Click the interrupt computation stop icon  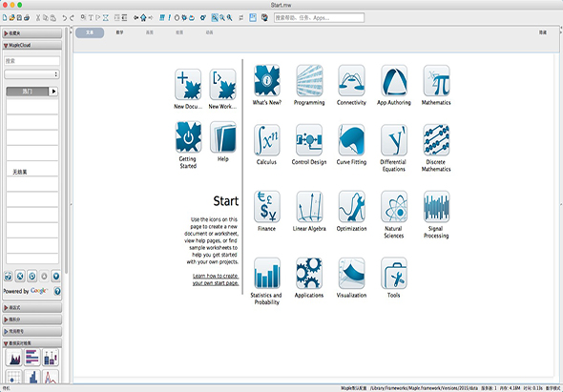tap(177, 17)
